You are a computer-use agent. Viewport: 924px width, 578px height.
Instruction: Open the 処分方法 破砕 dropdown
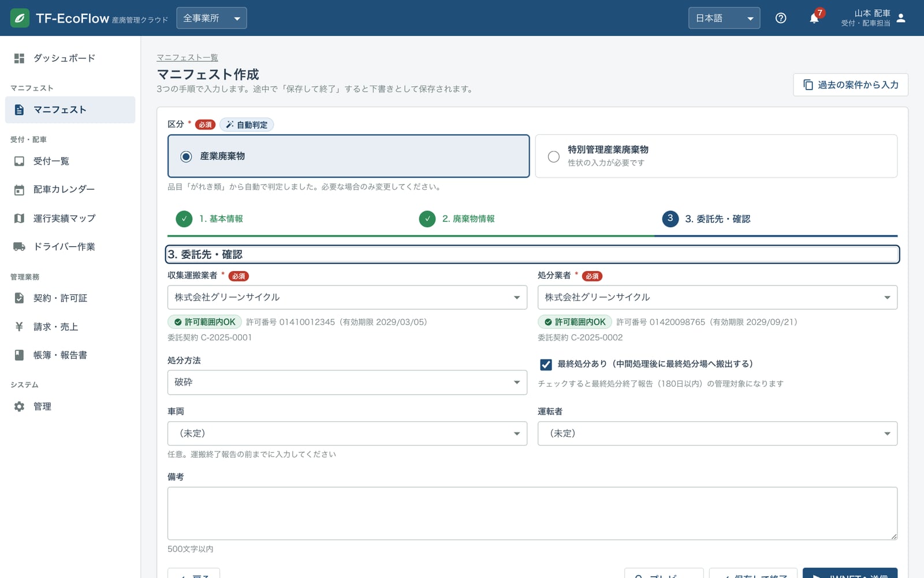(x=347, y=383)
